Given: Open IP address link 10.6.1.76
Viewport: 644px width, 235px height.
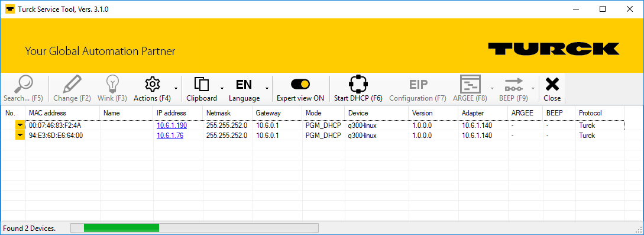Looking at the screenshot, I should [x=170, y=136].
